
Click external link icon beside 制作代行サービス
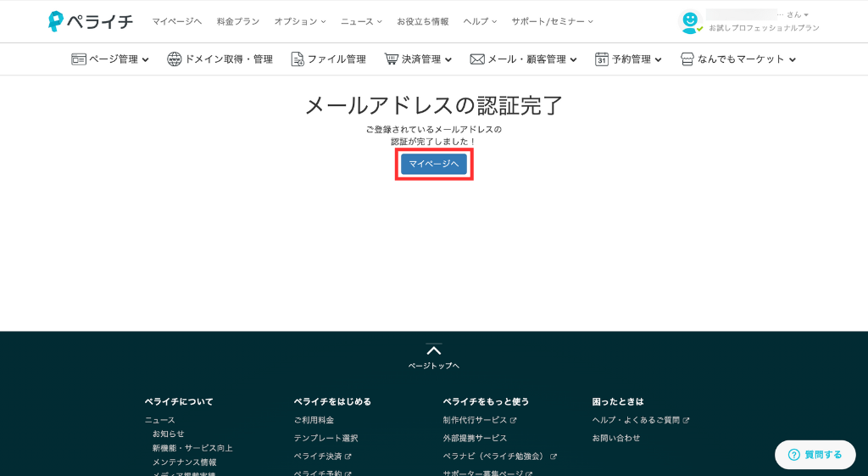click(513, 421)
